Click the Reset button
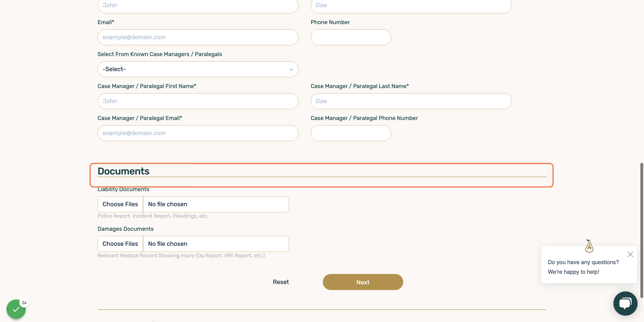This screenshot has width=644, height=322. point(281,282)
